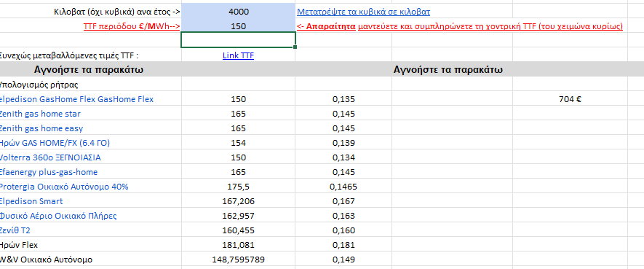Image resolution: width=644 pixels, height=269 pixels.
Task: Select value 0,145 in Zenith gas home easy row
Action: click(x=343, y=128)
